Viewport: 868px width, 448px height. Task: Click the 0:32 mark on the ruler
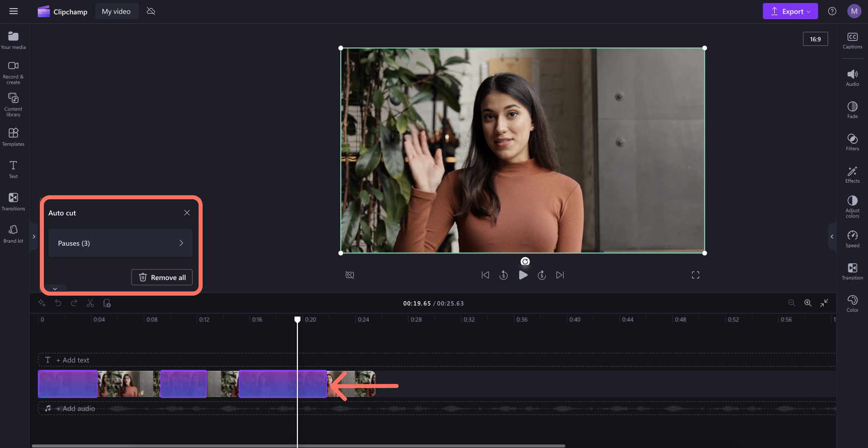469,319
